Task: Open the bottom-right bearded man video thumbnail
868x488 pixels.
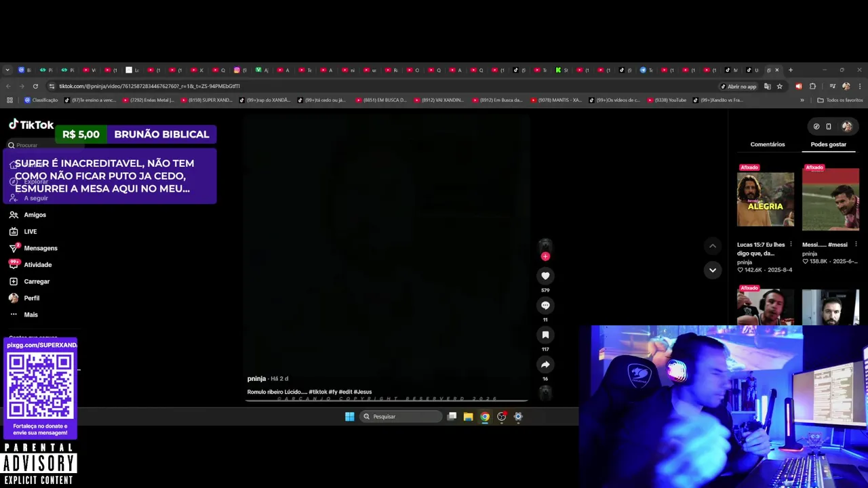Action: tap(831, 307)
